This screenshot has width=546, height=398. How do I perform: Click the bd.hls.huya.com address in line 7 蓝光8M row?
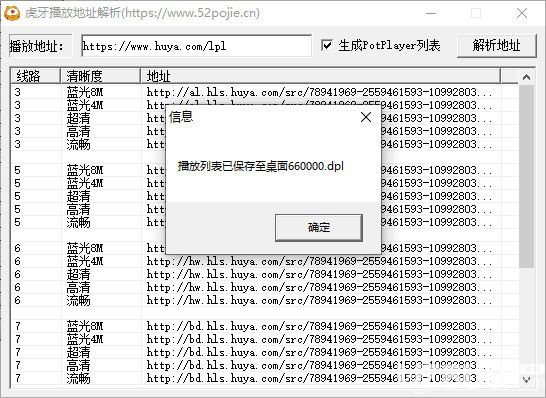[320, 327]
